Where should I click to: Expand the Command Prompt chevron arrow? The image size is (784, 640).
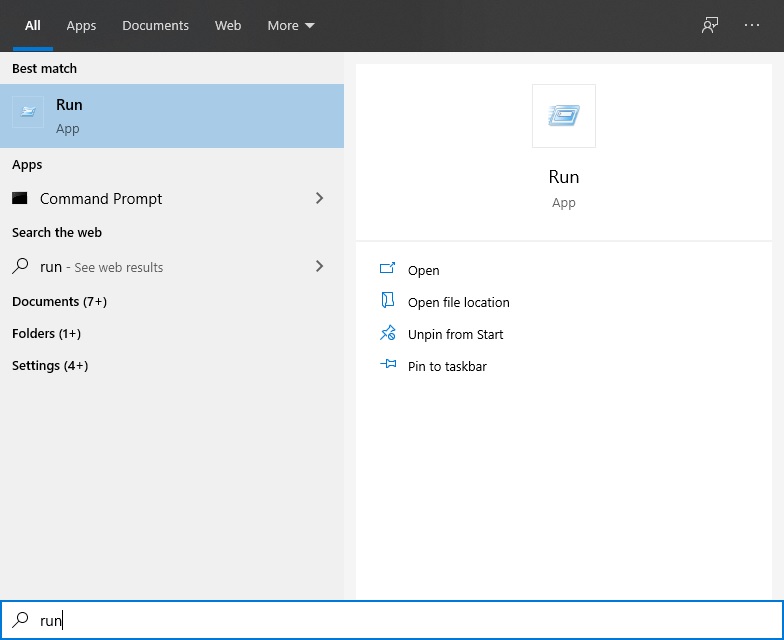(319, 198)
